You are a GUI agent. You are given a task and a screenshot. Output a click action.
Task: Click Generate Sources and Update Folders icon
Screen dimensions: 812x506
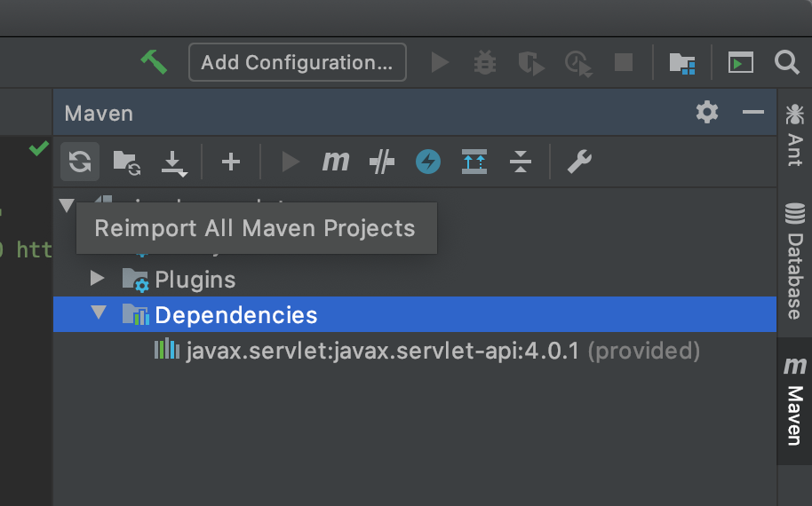click(x=127, y=162)
